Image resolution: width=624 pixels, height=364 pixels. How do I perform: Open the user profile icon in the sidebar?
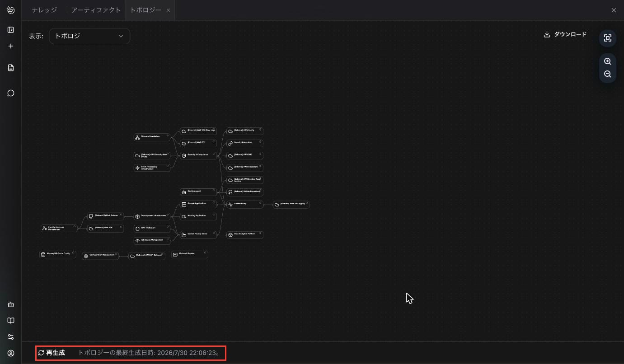click(x=11, y=353)
